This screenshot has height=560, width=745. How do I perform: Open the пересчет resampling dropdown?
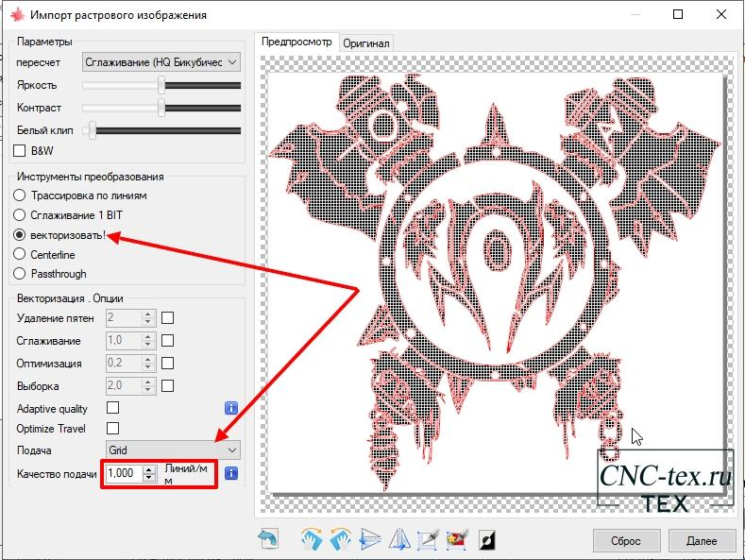pyautogui.click(x=161, y=62)
